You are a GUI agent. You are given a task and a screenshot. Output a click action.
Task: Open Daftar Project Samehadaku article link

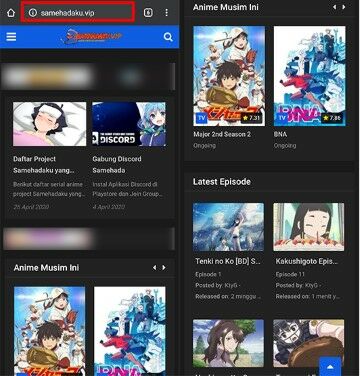(x=44, y=165)
